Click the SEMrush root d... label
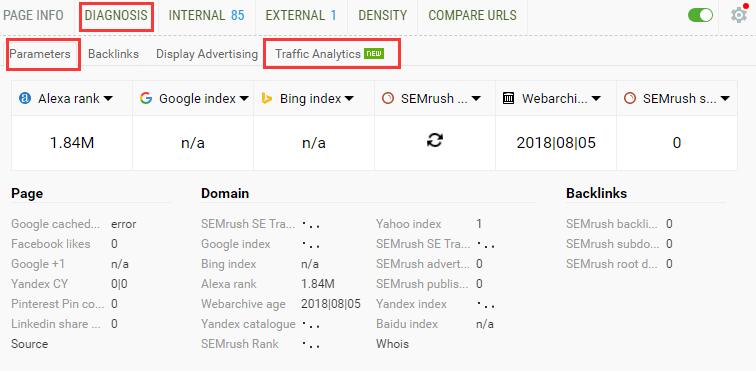 click(612, 264)
